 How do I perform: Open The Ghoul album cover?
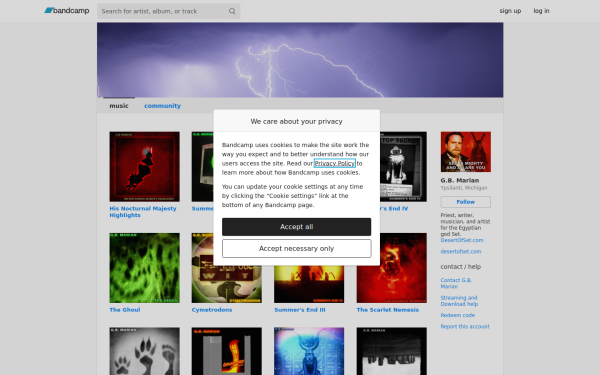[144, 268]
